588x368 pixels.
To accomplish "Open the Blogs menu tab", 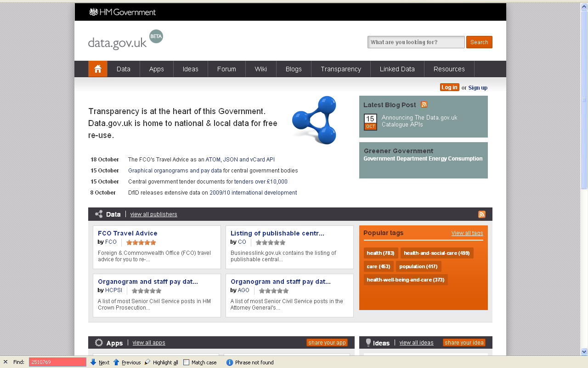I will [x=294, y=69].
